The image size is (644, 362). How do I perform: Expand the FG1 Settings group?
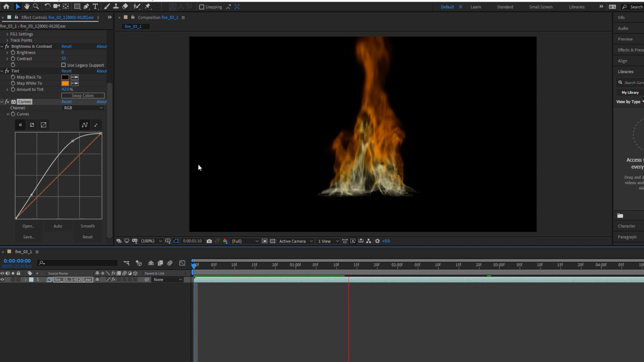[7, 34]
